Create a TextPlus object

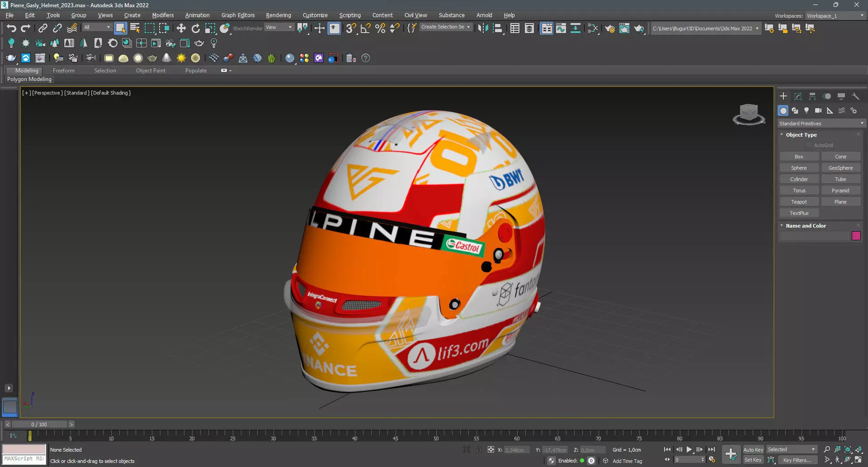pos(799,213)
